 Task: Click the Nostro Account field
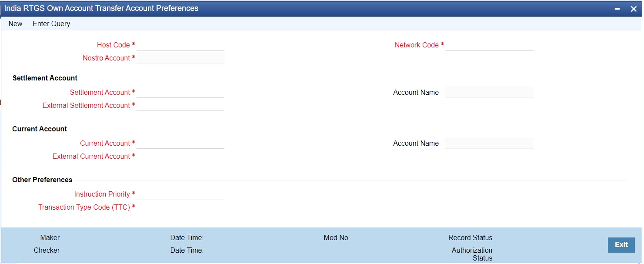tap(180, 58)
